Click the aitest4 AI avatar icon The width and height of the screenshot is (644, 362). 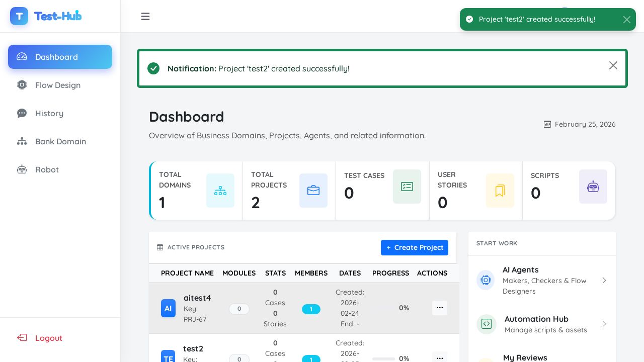tap(168, 308)
